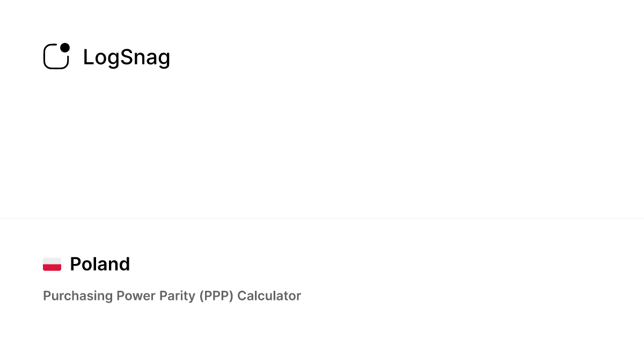Select the Poland country heading
This screenshot has width=644, height=338.
[100, 264]
